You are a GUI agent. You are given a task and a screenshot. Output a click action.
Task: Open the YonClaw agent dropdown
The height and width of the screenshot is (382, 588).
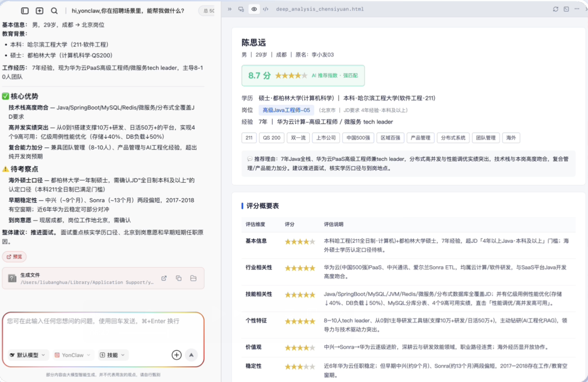coord(73,355)
